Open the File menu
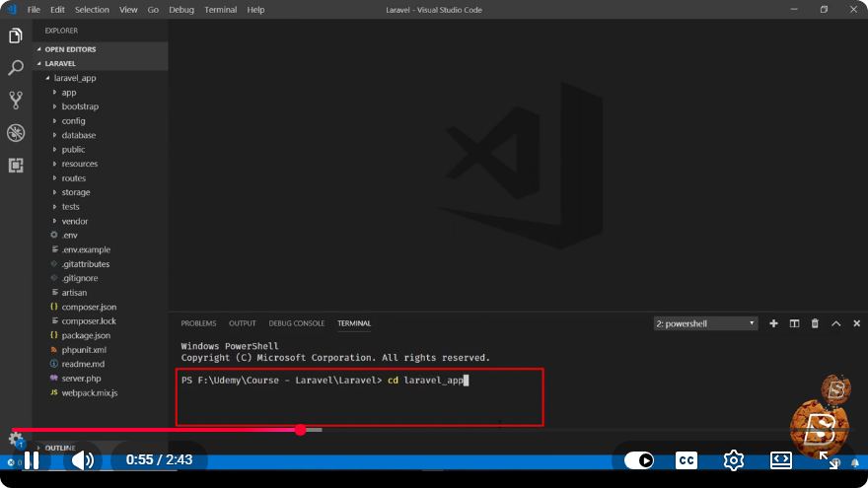 point(34,10)
